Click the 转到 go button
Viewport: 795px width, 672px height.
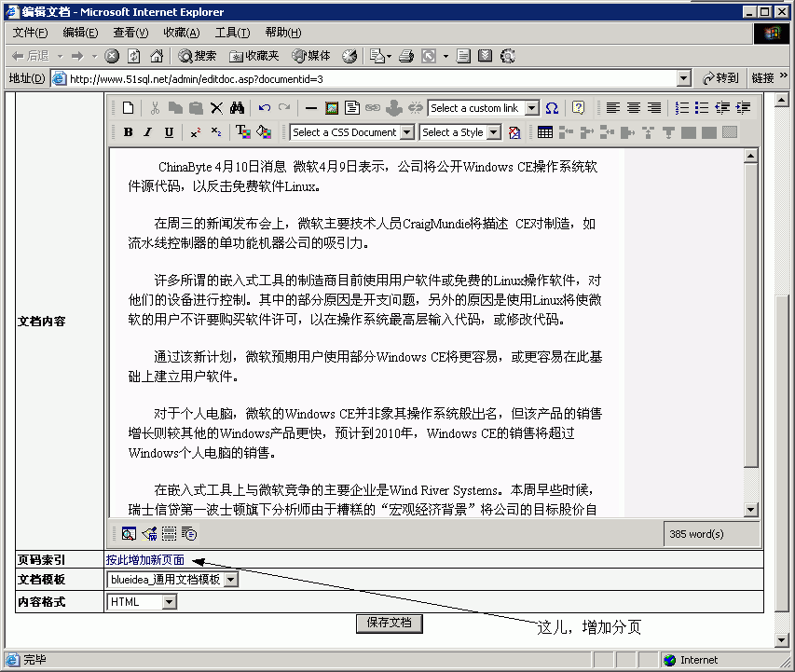tap(720, 78)
